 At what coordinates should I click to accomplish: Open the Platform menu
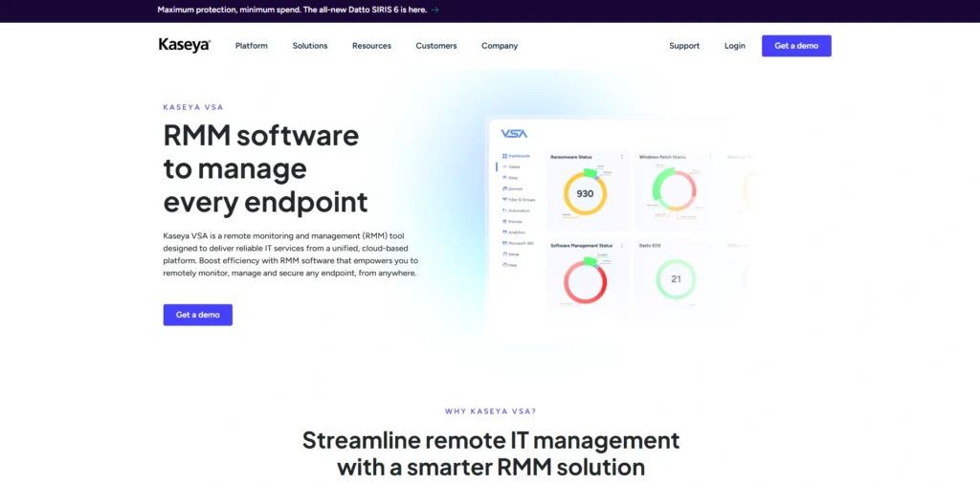tap(252, 46)
